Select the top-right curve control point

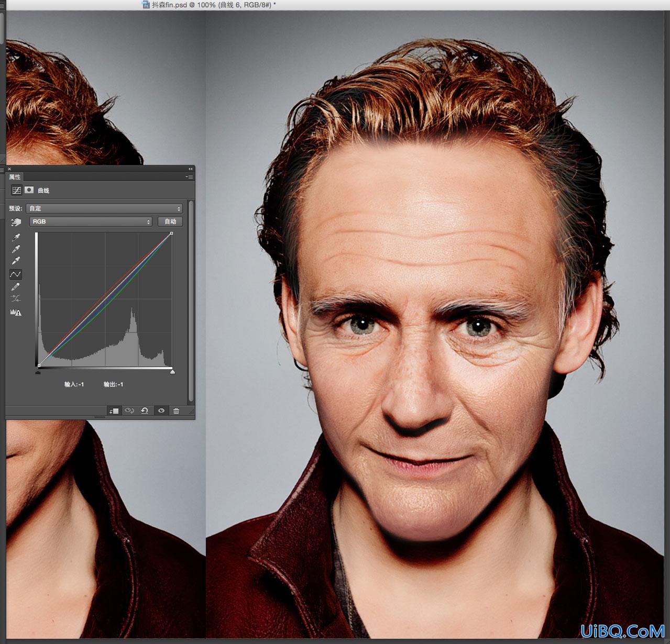171,234
